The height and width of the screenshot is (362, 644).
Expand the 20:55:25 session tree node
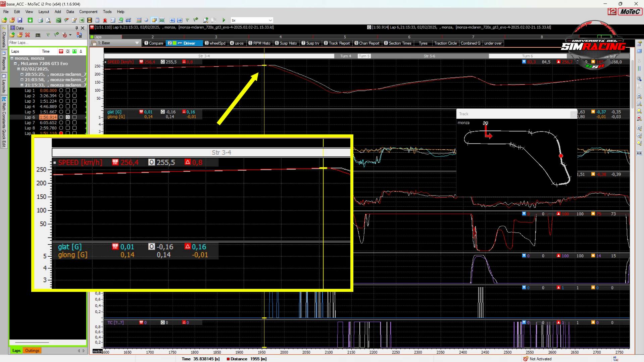pos(22,74)
